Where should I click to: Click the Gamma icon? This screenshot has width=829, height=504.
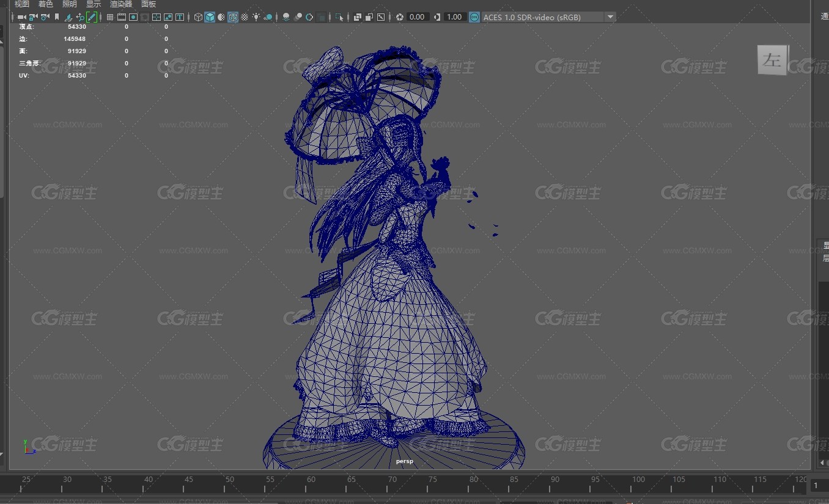437,17
